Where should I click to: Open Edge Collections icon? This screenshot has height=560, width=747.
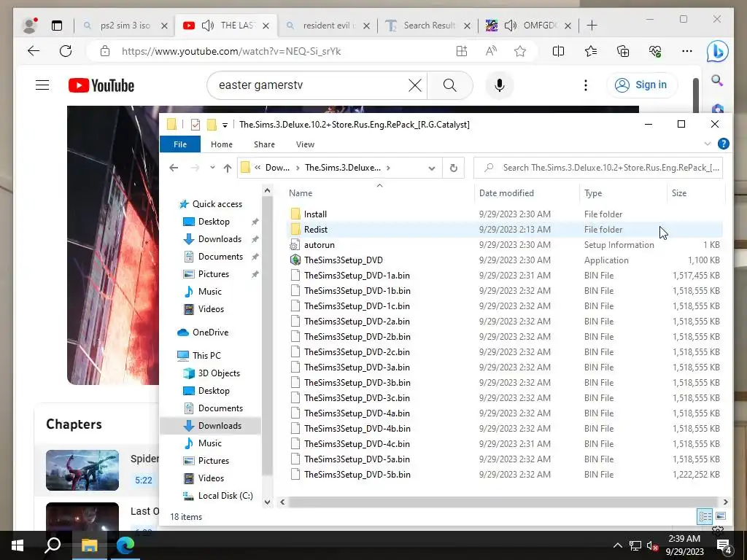pos(623,51)
